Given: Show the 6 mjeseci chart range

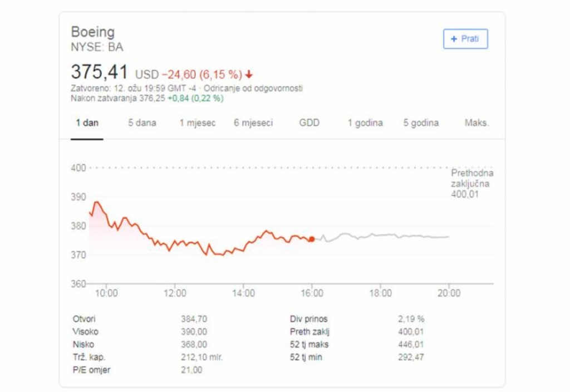Looking at the screenshot, I should (x=253, y=123).
